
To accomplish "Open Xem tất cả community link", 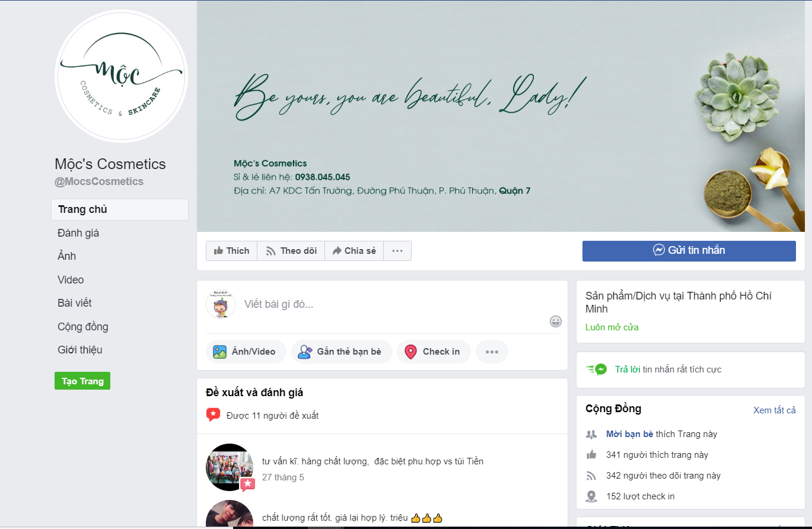I will pyautogui.click(x=775, y=410).
